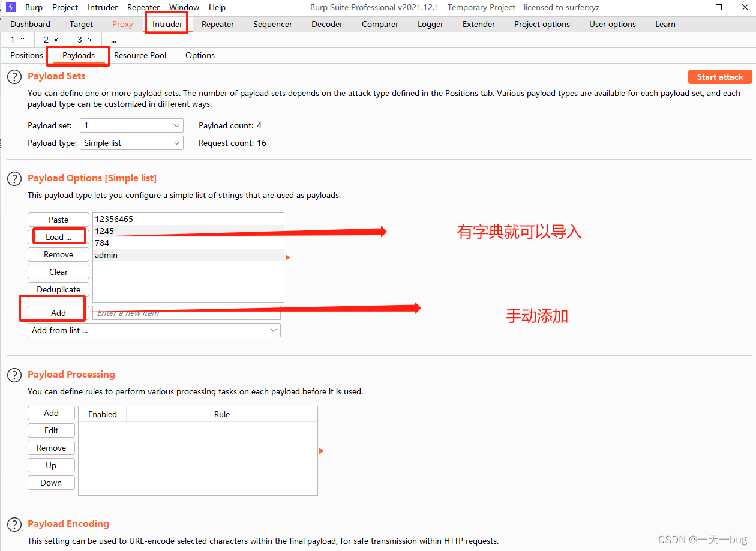Click Add in Payload Processing
This screenshot has height=551, width=756.
52,413
